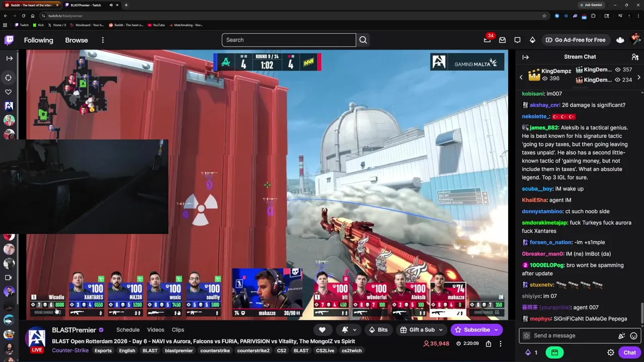
Task: Open the whispers envelope icon
Action: (502, 40)
